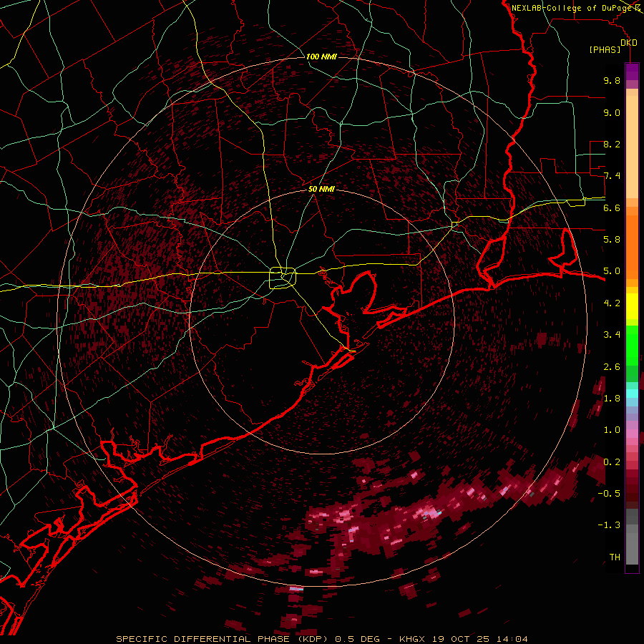Click the 8.2 value on color scale
Viewport: 644px width, 644px height.
[612, 144]
